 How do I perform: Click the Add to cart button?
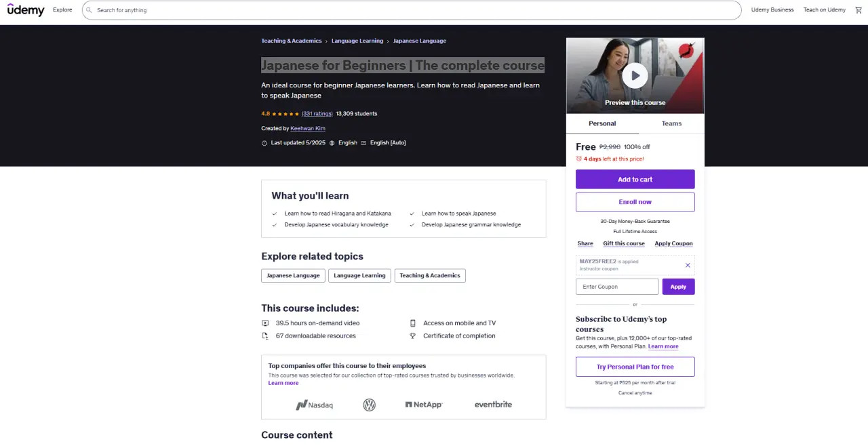(x=635, y=179)
